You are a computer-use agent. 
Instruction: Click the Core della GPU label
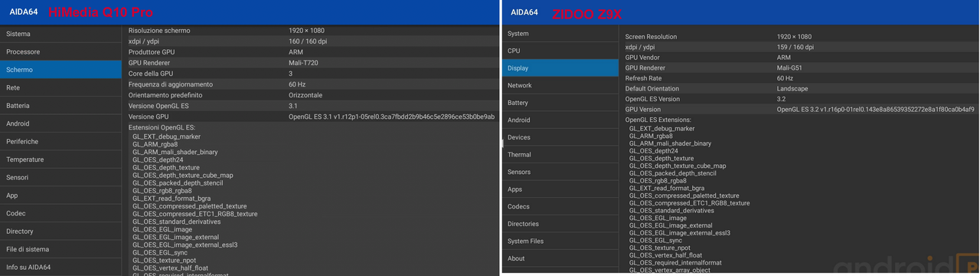tap(151, 74)
